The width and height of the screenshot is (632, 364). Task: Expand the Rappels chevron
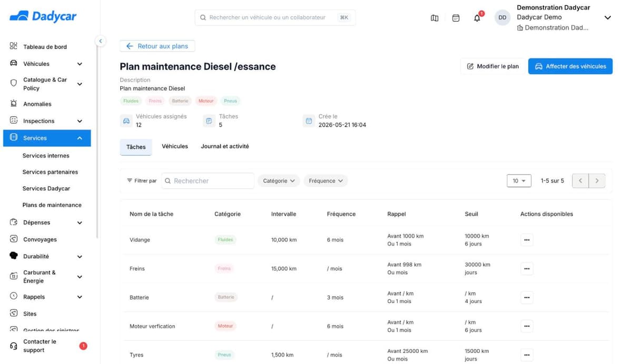coord(80,297)
